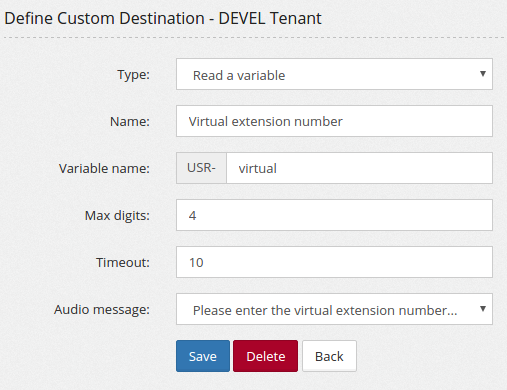The height and width of the screenshot is (390, 507).
Task: Click the Audio message: label
Action: coord(102,310)
